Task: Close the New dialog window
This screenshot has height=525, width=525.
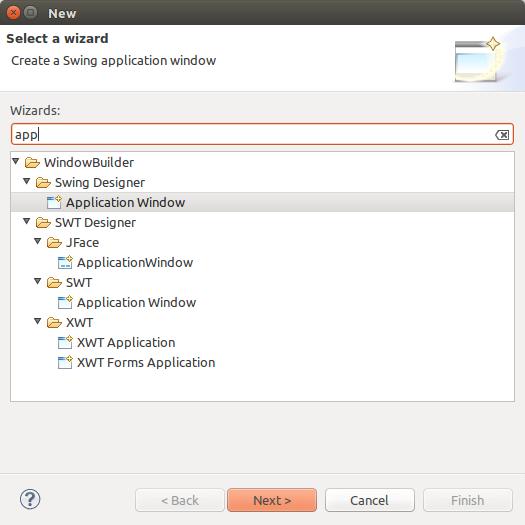Action: pos(13,13)
